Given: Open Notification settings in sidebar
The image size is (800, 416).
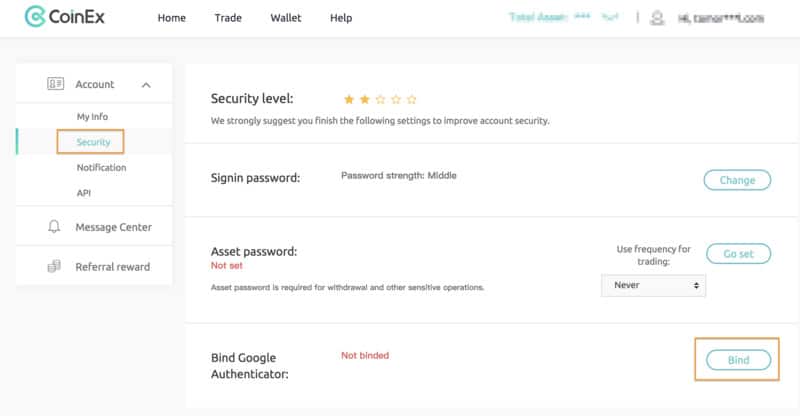Looking at the screenshot, I should point(102,167).
